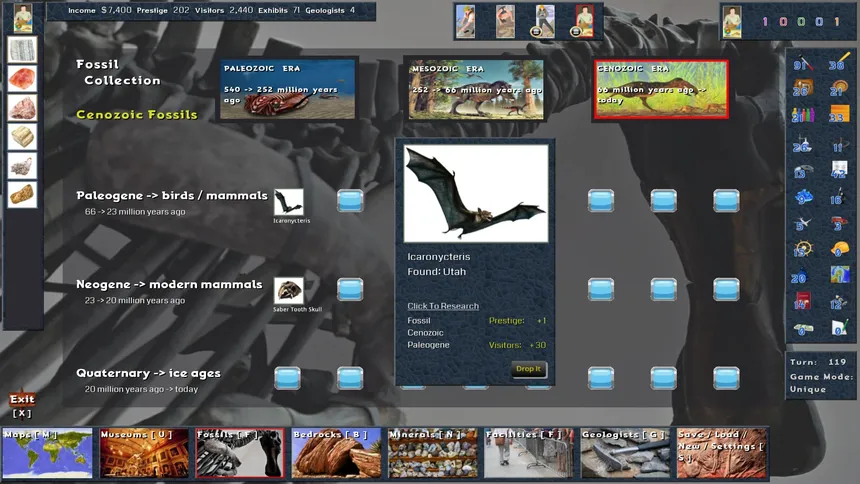Open the Minerals [N] screen

pos(433,453)
